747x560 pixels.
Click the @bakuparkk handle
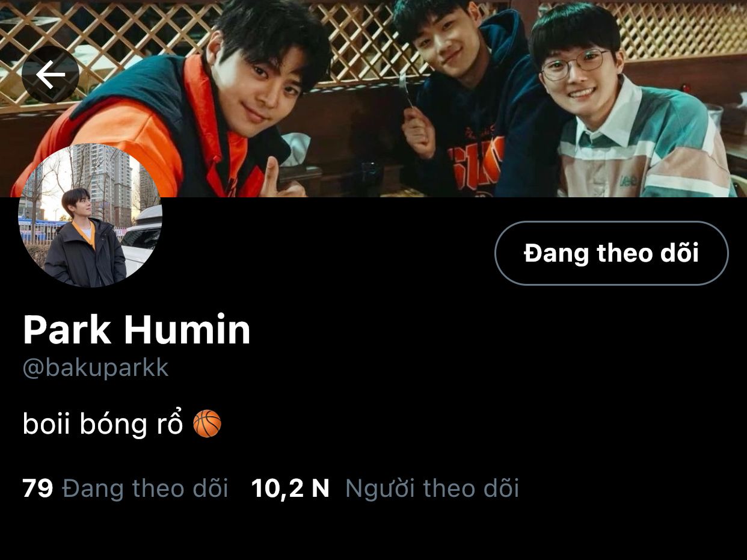click(x=95, y=368)
